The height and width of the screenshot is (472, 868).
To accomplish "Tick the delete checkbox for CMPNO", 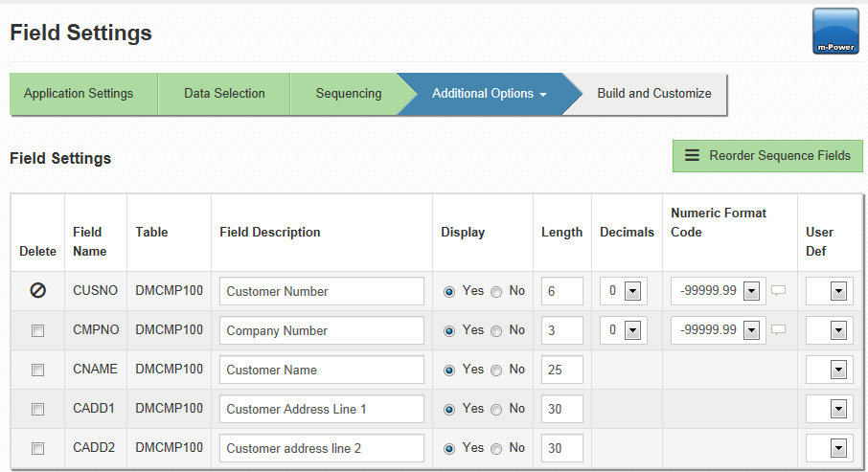I will coord(38,330).
